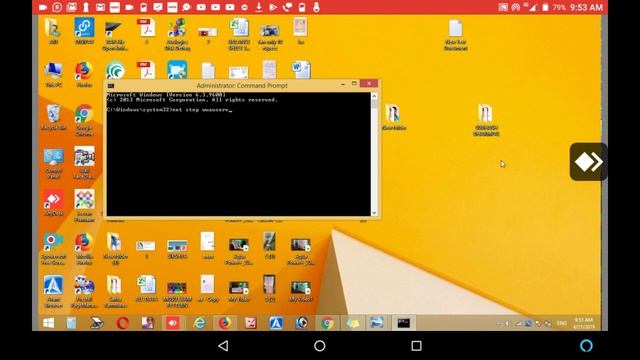
Task: Minimize the Command Prompt window
Action: pyautogui.click(x=343, y=84)
